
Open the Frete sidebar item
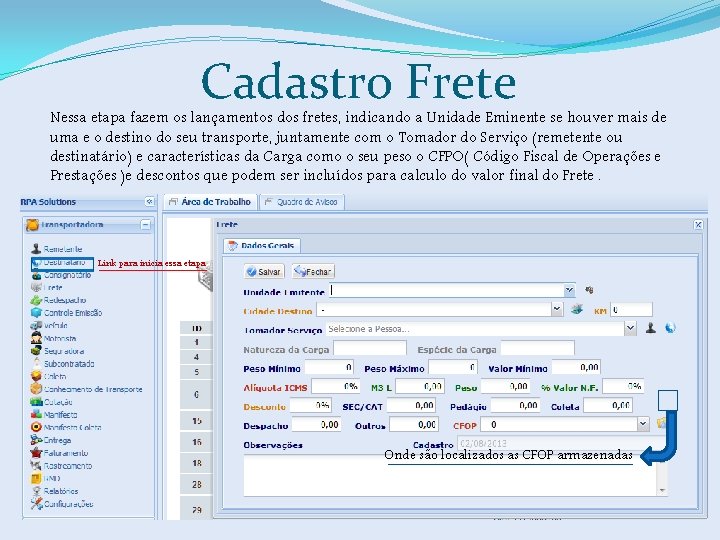(47, 287)
